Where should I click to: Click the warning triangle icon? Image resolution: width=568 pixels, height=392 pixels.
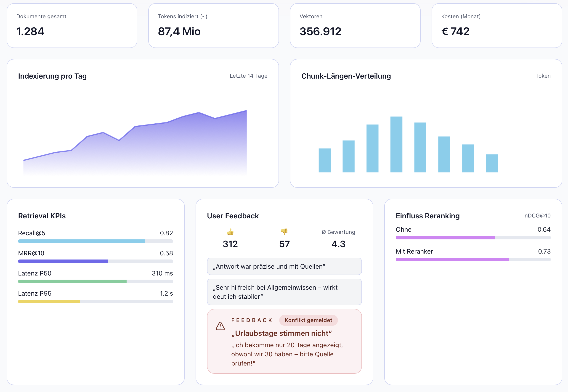tap(220, 326)
